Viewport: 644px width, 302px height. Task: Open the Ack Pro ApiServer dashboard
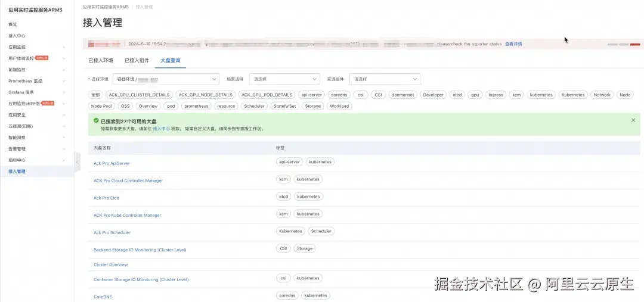click(112, 163)
